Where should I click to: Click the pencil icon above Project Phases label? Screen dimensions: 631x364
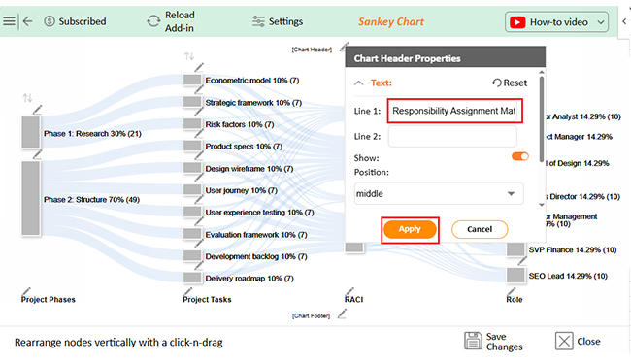pos(26,291)
